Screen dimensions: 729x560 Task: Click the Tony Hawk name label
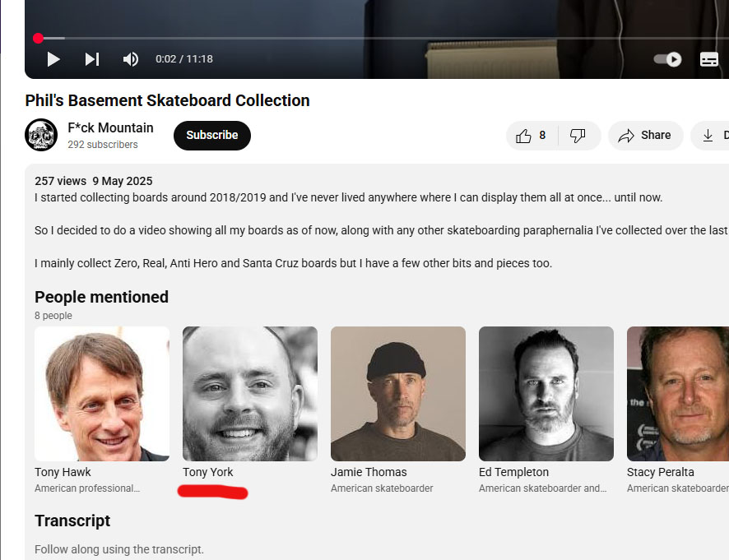pos(63,472)
